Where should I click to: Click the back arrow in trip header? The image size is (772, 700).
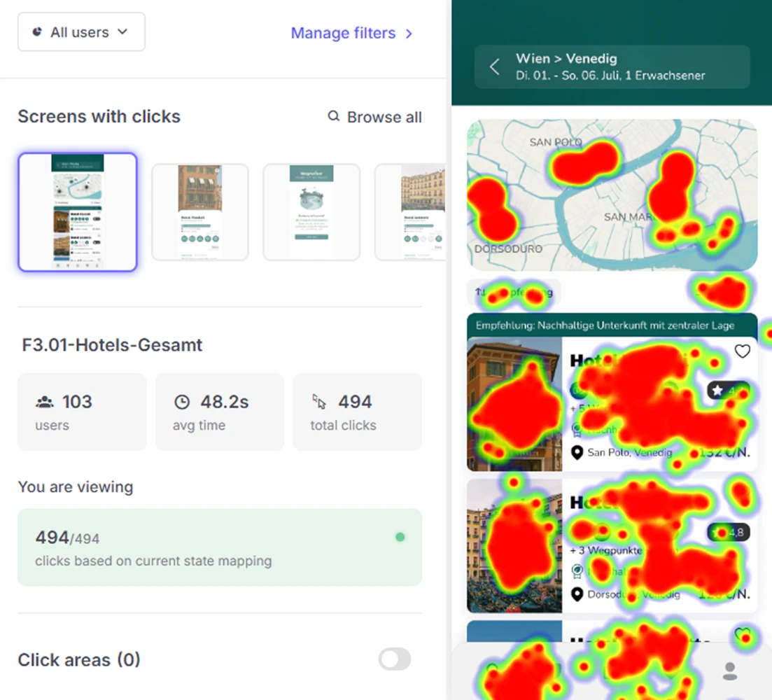coord(495,67)
